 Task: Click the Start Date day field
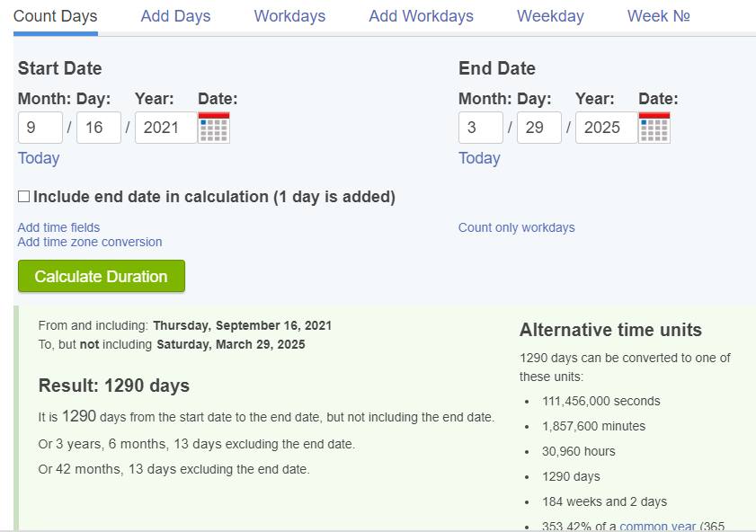pos(98,128)
